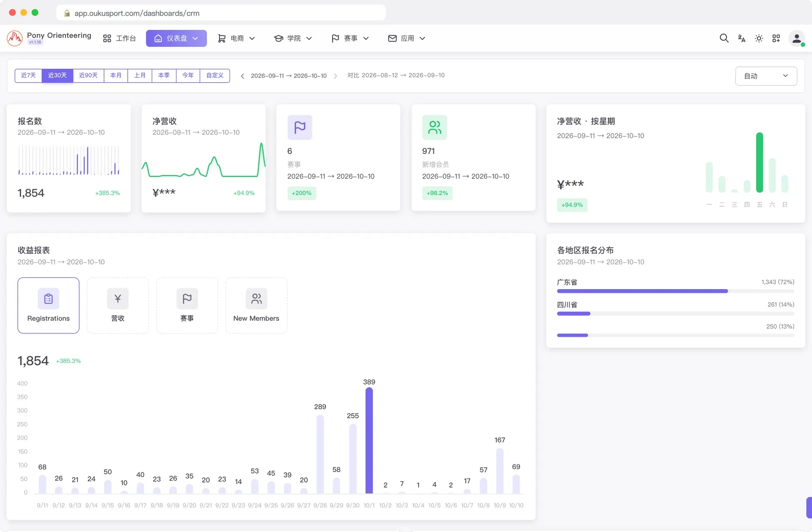The width and height of the screenshot is (812, 532).
Task: Click the purple flag icon in 赛事 card
Action: click(x=300, y=127)
